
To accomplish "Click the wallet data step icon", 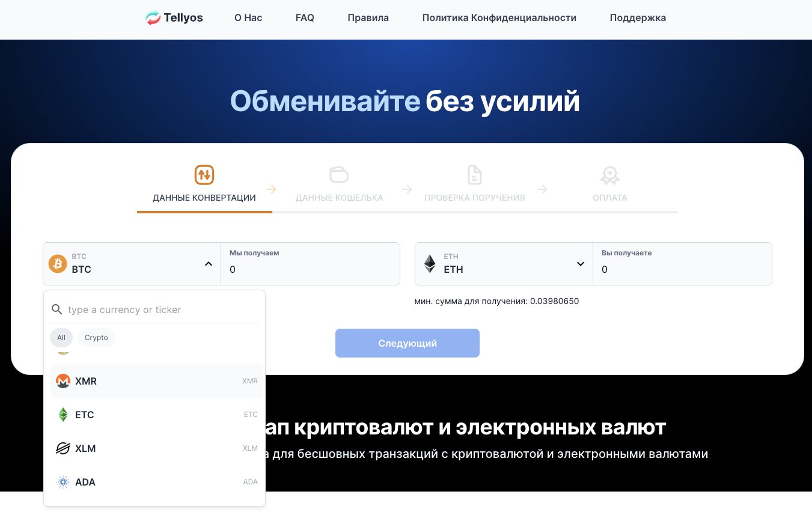I will point(339,175).
